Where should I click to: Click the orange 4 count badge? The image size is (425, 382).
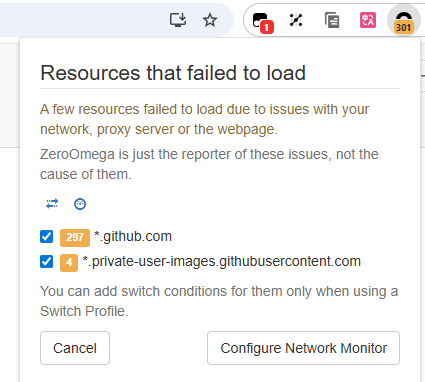(x=69, y=263)
